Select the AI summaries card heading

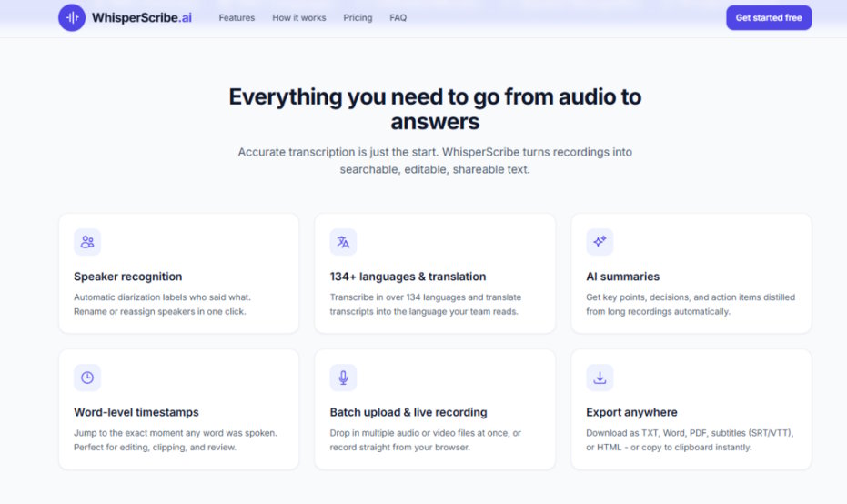[623, 277]
